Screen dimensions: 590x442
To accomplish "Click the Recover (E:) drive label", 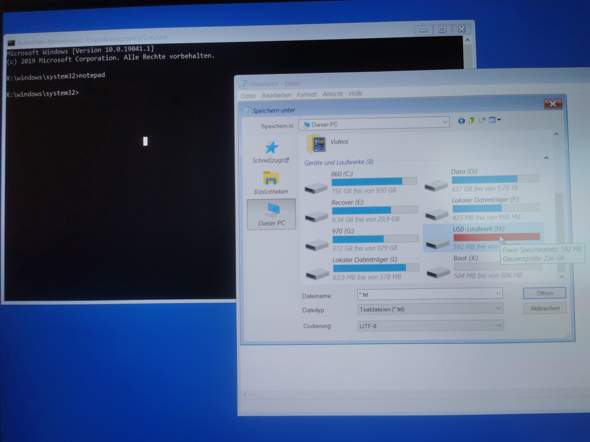I will (x=347, y=202).
